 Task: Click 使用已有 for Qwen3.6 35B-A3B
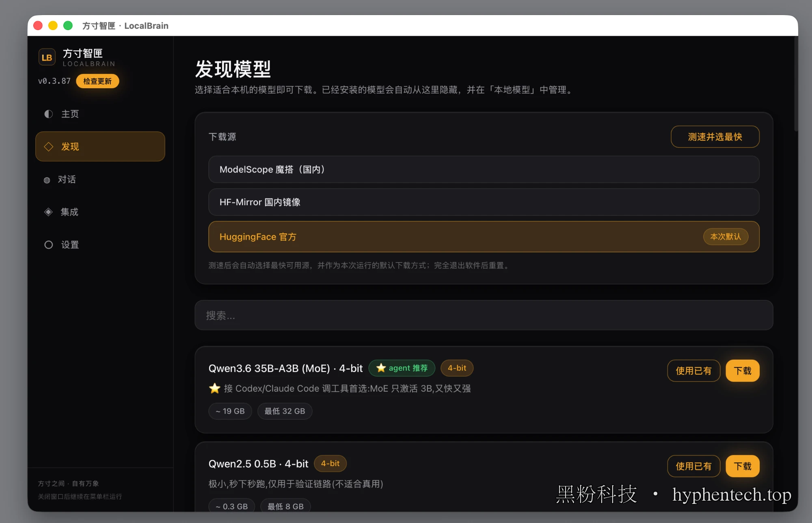pyautogui.click(x=693, y=371)
